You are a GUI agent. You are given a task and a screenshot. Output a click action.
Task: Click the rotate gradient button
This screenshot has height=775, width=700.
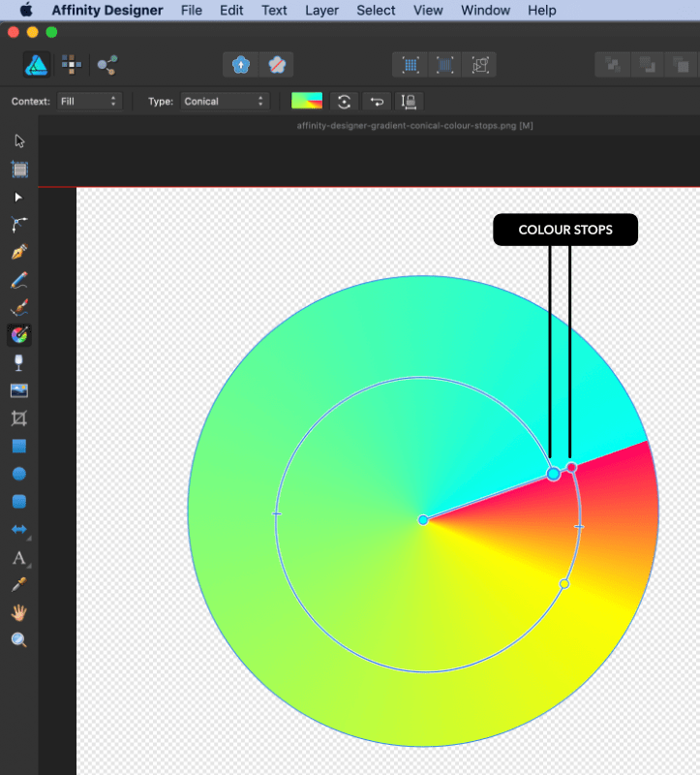[x=344, y=102]
